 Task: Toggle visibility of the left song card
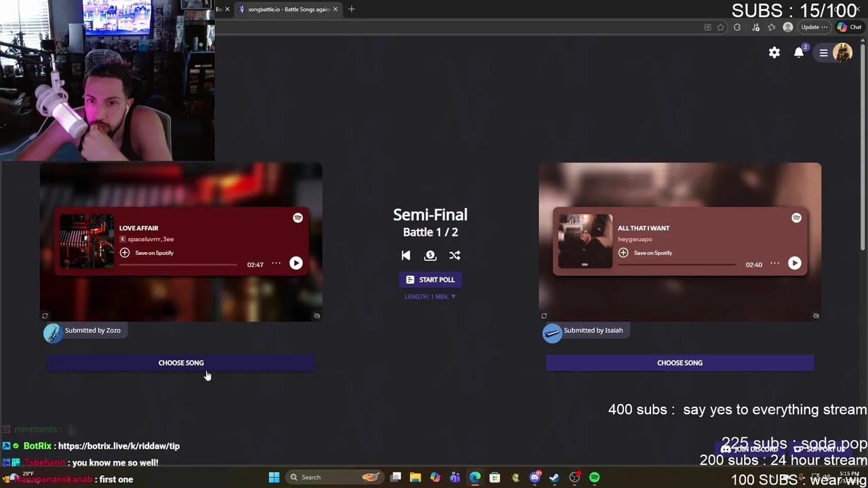click(x=317, y=316)
